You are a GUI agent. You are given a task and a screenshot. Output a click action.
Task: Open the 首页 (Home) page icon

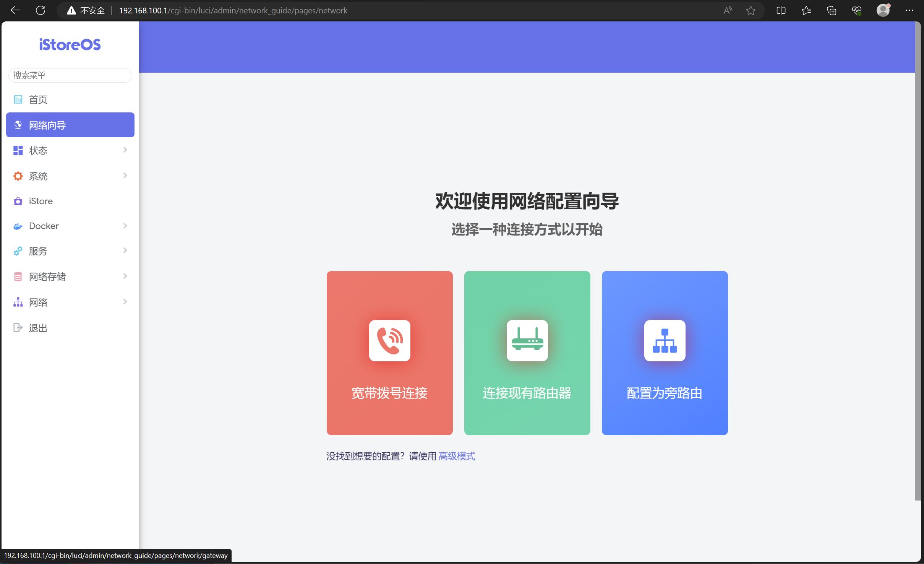(x=18, y=99)
